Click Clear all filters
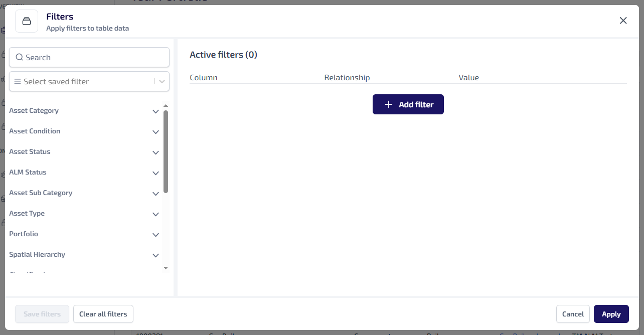 103,314
